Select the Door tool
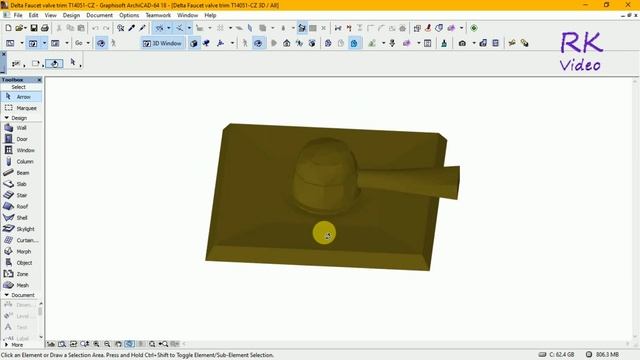640x360 pixels. coord(21,139)
